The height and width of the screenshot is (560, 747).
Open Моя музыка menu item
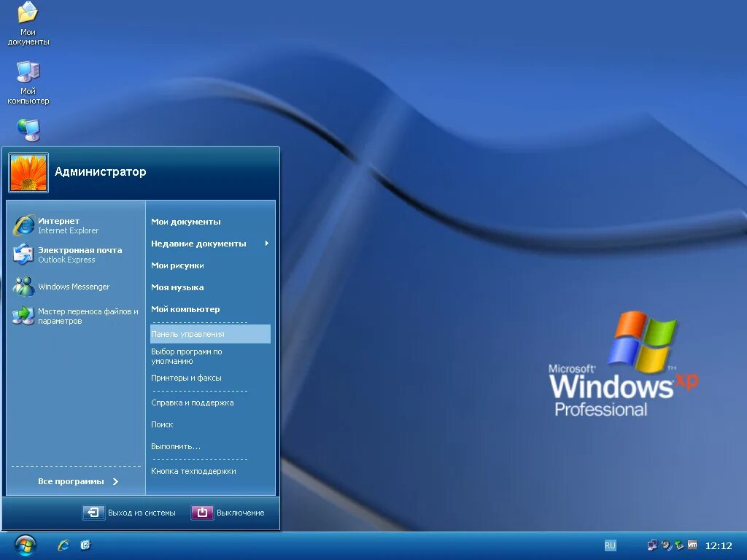[x=210, y=287]
